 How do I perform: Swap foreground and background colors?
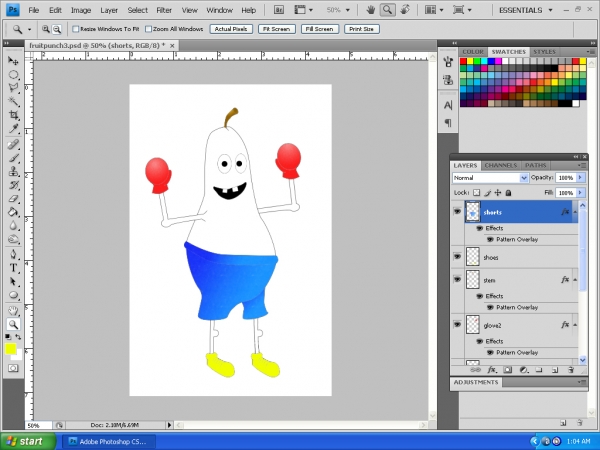18,337
